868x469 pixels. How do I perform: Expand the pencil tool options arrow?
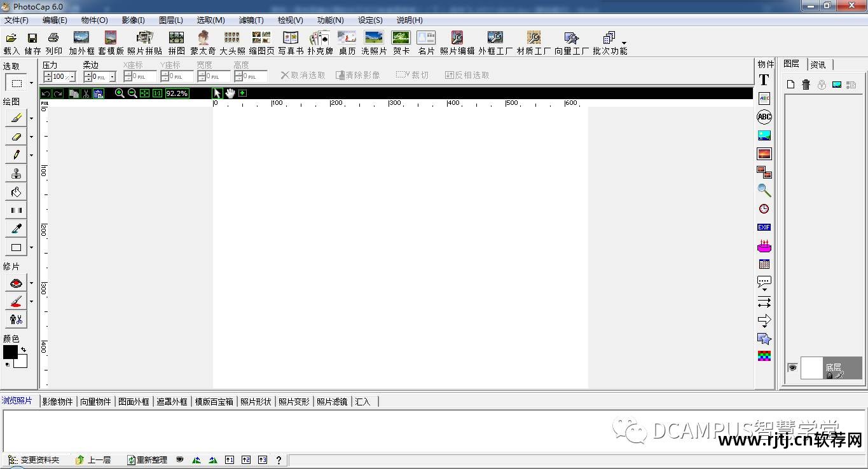pyautogui.click(x=31, y=155)
